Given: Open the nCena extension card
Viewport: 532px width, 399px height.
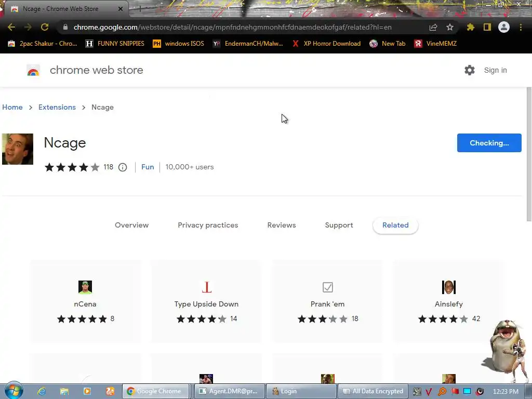Looking at the screenshot, I should tap(85, 301).
